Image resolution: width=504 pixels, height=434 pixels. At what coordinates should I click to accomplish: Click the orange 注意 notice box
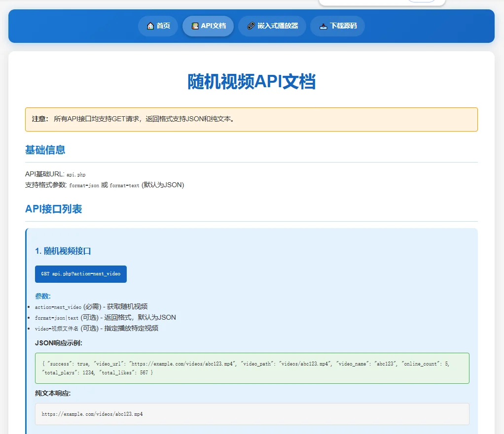(252, 119)
